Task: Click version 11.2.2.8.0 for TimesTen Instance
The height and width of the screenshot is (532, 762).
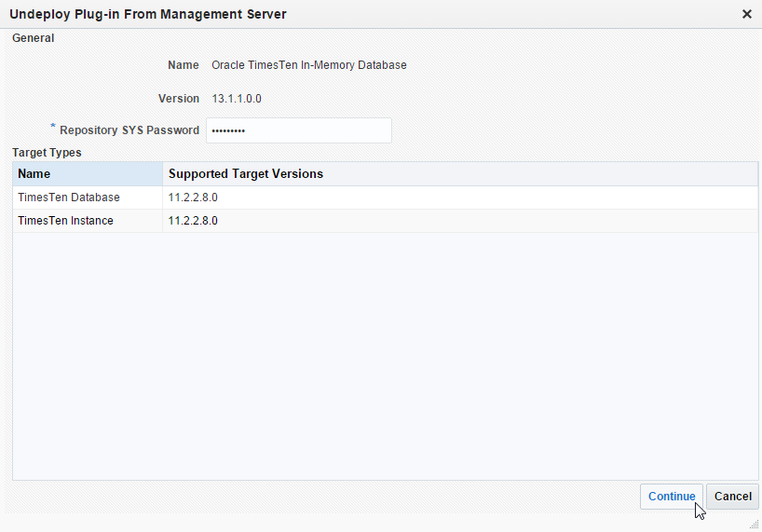Action: tap(193, 221)
